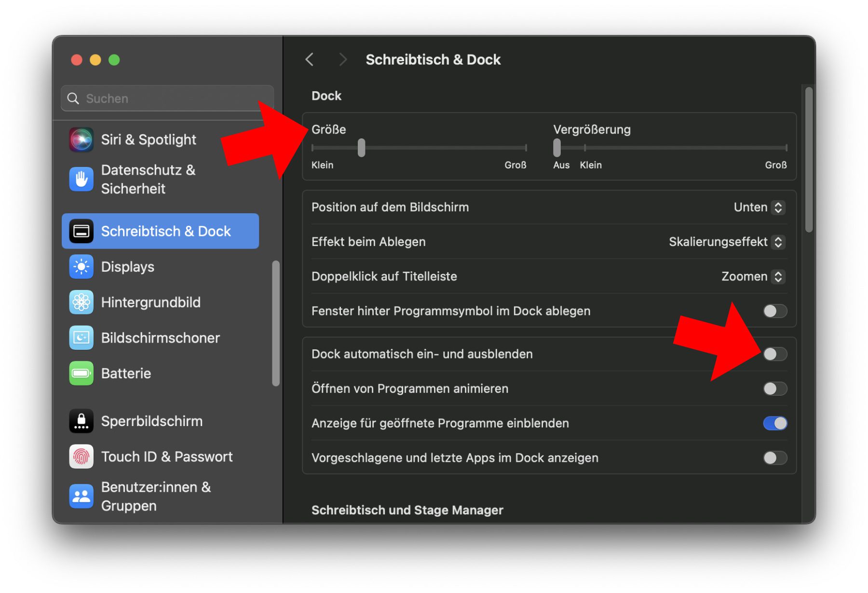The image size is (868, 593).
Task: Click the Größe slider handle
Action: click(x=361, y=148)
